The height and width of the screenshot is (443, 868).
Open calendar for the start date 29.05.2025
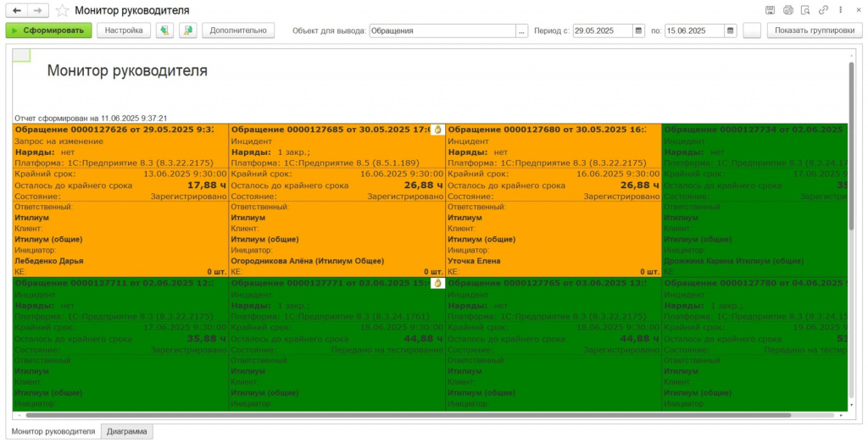[x=638, y=31]
